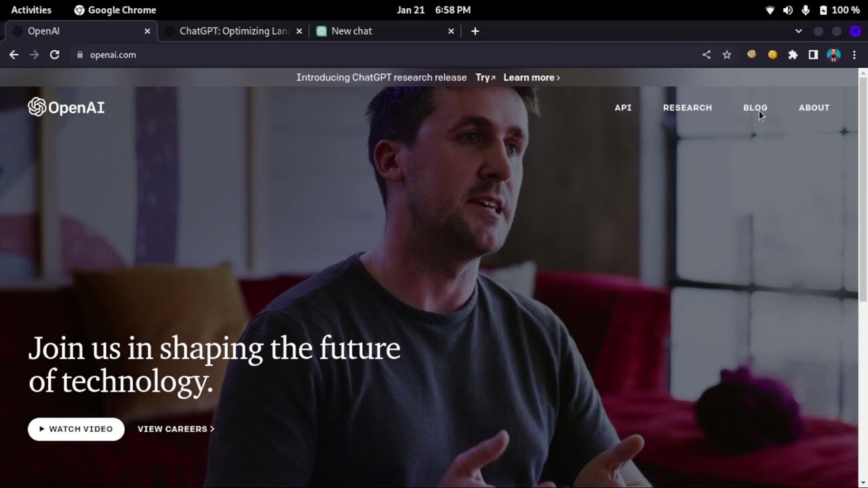Close the New chat tab
Viewport: 868px width, 488px height.
451,31
